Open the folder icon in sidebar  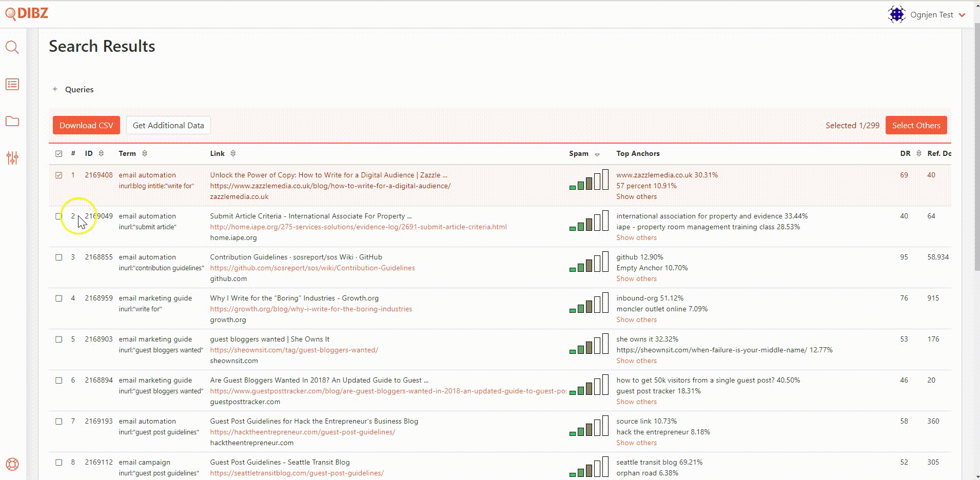tap(12, 122)
